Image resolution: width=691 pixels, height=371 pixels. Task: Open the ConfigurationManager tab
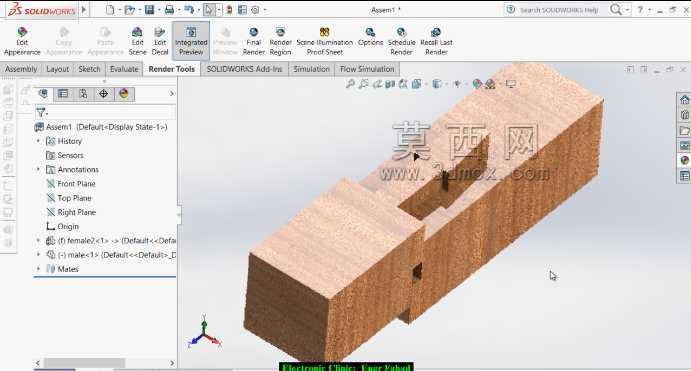[83, 93]
